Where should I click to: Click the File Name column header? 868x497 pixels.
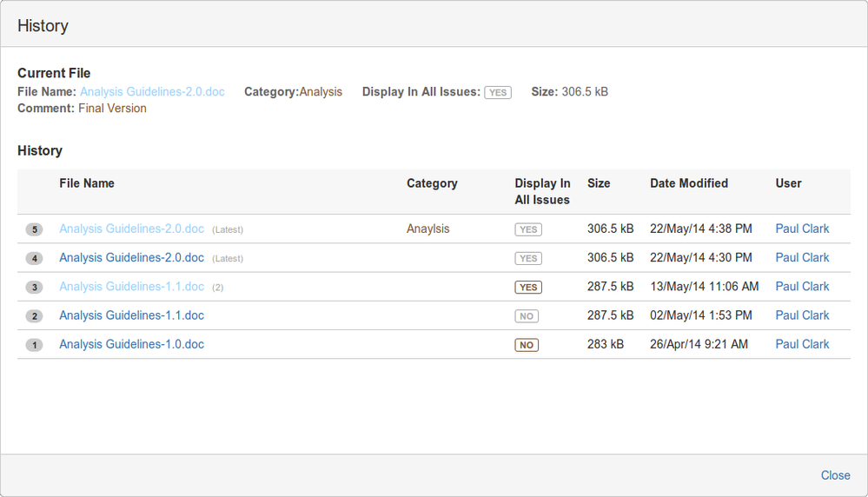[x=87, y=183]
